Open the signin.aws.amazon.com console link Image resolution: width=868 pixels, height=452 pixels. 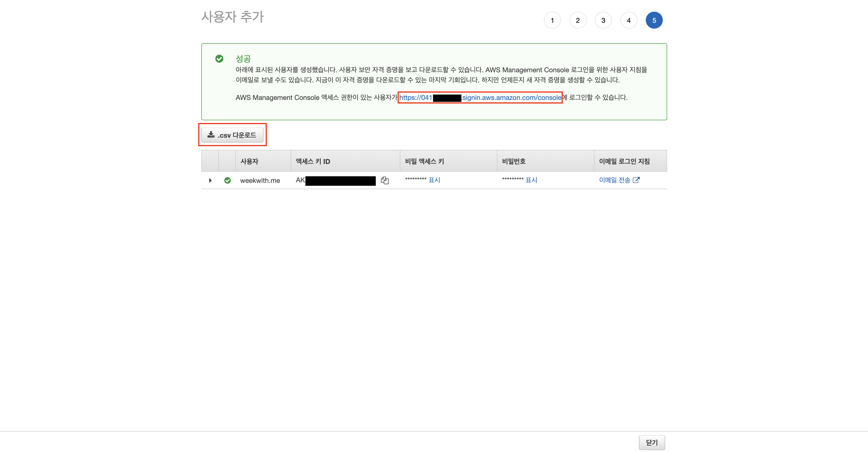511,98
